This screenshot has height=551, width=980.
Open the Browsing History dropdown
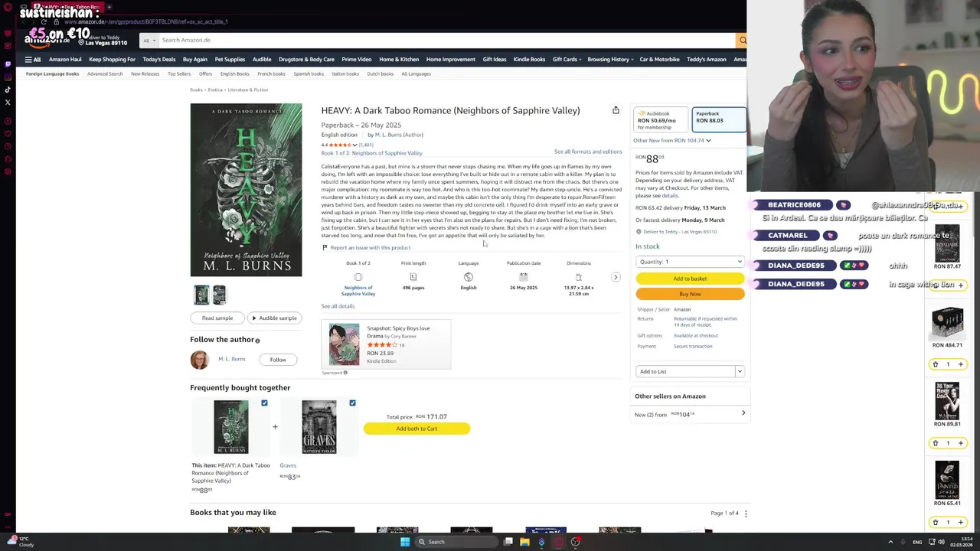610,59
